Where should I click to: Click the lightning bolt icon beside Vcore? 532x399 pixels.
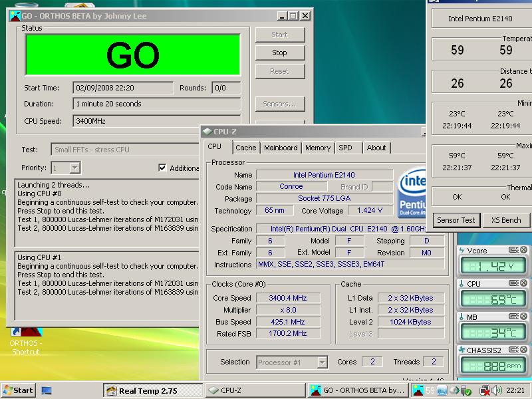point(462,251)
